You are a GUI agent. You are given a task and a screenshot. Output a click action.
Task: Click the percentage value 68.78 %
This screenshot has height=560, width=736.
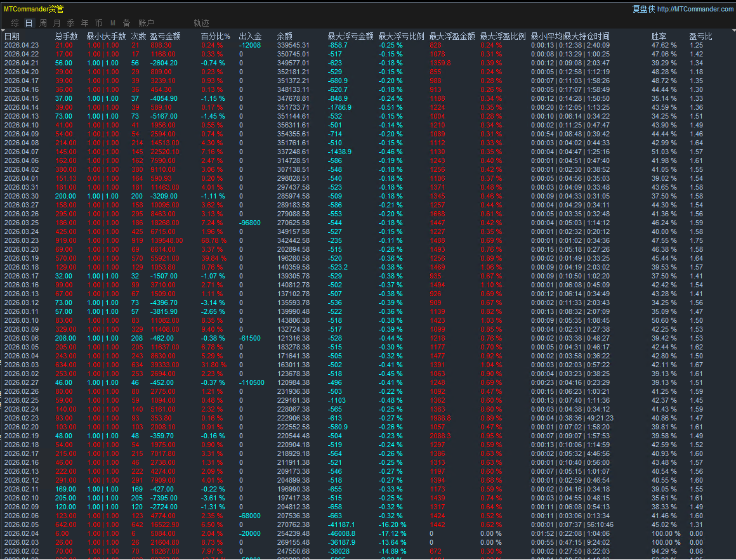(x=214, y=240)
